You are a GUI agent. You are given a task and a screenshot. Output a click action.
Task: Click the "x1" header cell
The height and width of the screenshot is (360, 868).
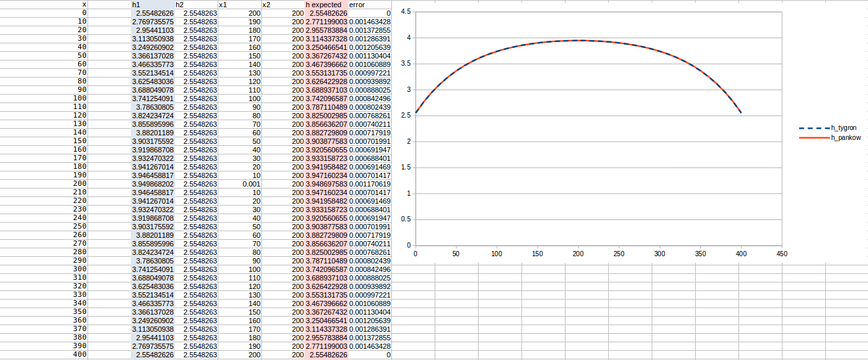pos(239,5)
